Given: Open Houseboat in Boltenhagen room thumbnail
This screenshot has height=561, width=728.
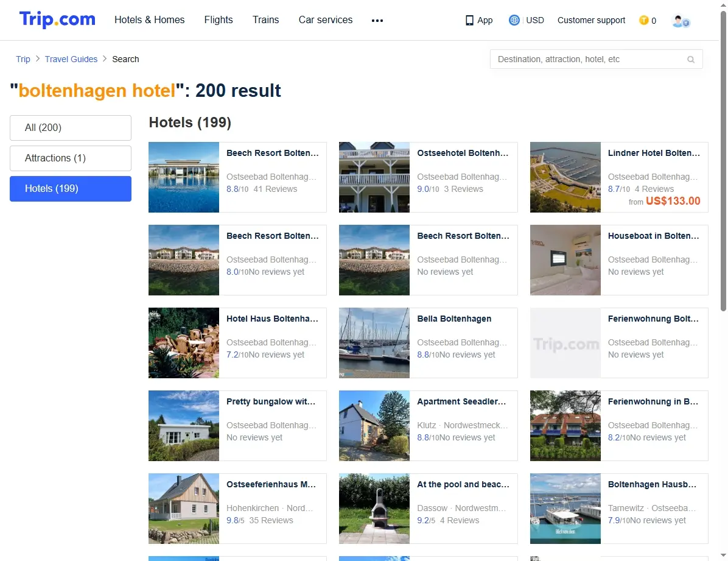Looking at the screenshot, I should (565, 260).
